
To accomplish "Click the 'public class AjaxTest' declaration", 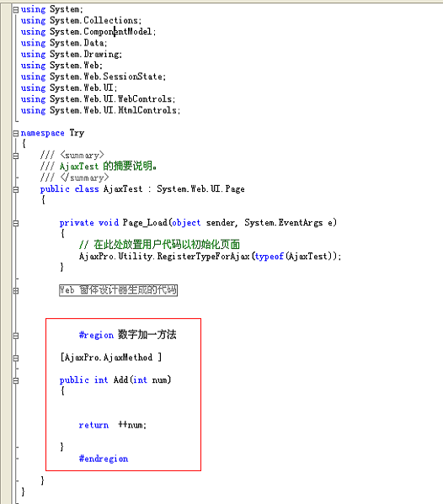I will (91, 189).
